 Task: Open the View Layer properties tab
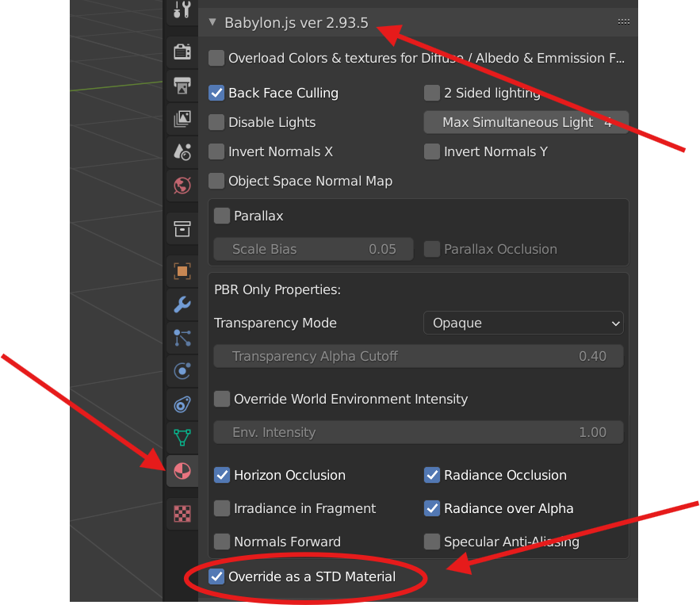click(x=182, y=119)
